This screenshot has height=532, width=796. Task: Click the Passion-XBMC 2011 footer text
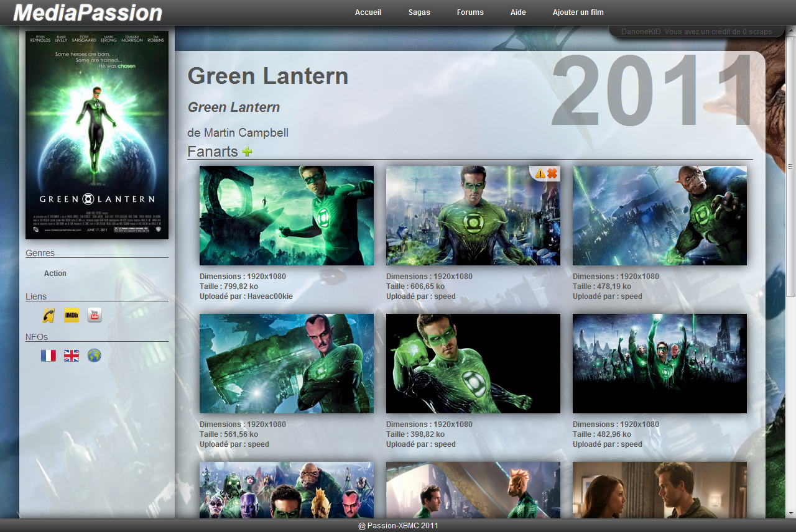coord(398,526)
